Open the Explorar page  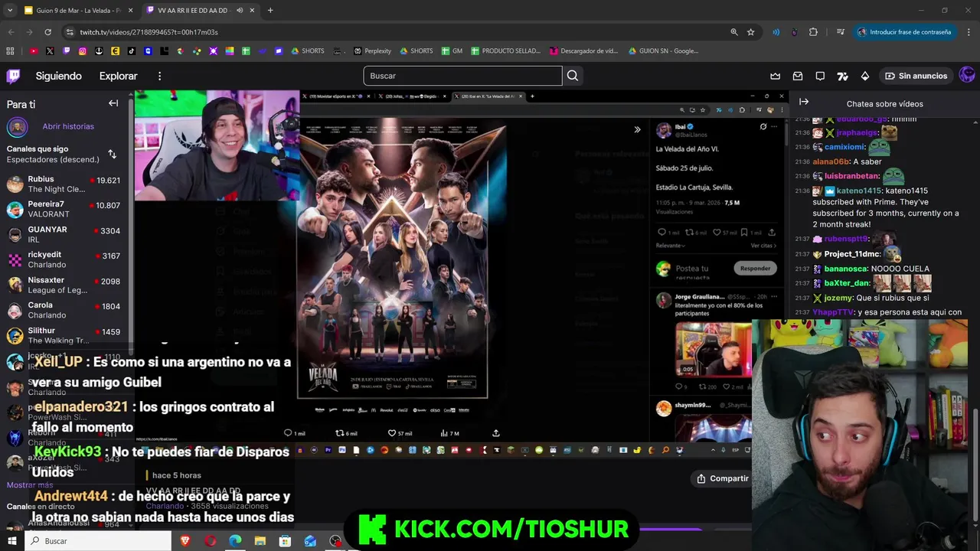point(118,76)
